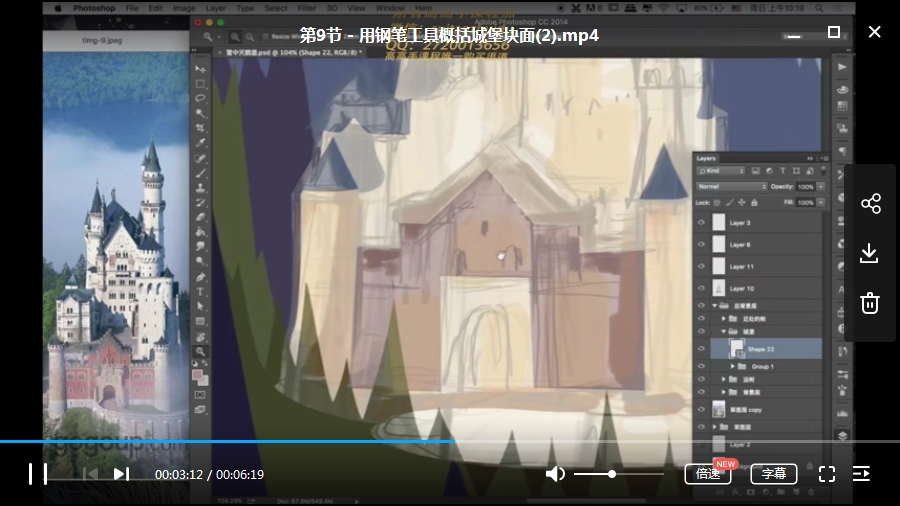Collapse the folder group containing Shape 22

[723, 332]
